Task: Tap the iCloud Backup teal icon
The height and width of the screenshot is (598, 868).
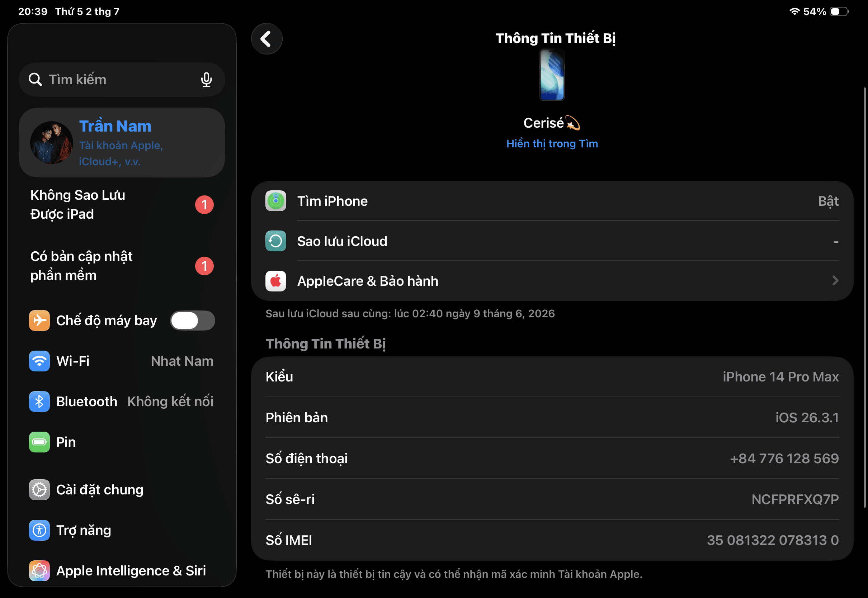Action: (x=275, y=241)
